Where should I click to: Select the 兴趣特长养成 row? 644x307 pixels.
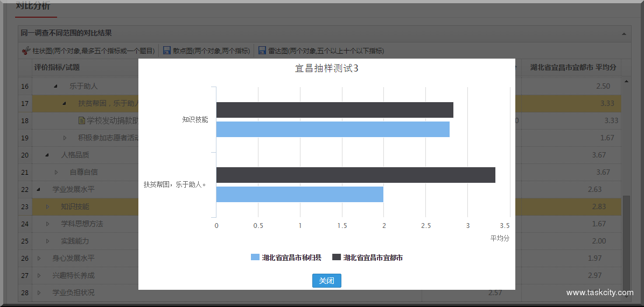tap(73, 275)
